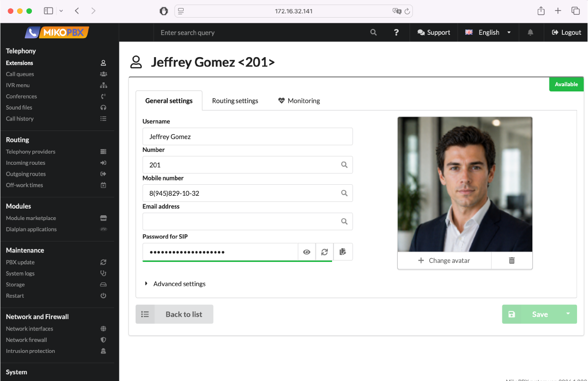
Task: Click the Call history list icon
Action: [x=103, y=119]
